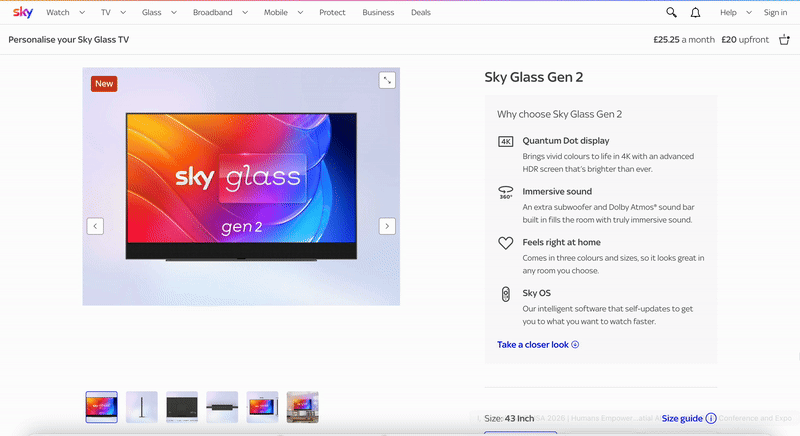
Task: Click the £20 upfront price
Action: pos(745,40)
